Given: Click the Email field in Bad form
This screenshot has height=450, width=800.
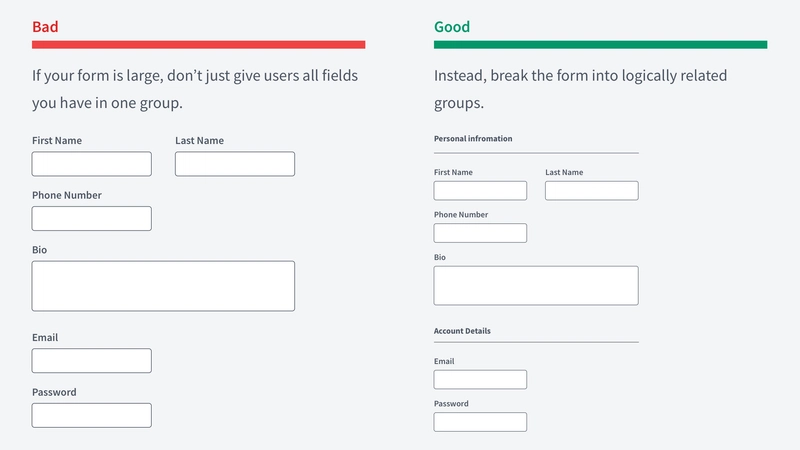Looking at the screenshot, I should point(92,361).
